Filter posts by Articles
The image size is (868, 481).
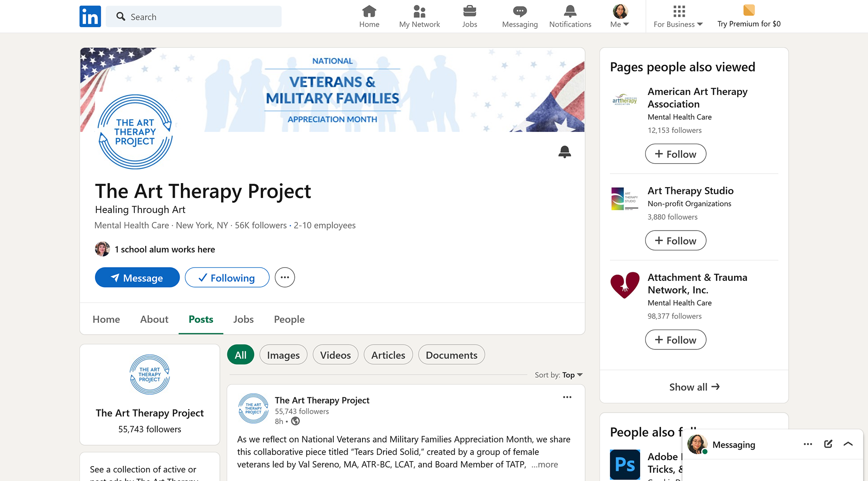tap(388, 355)
